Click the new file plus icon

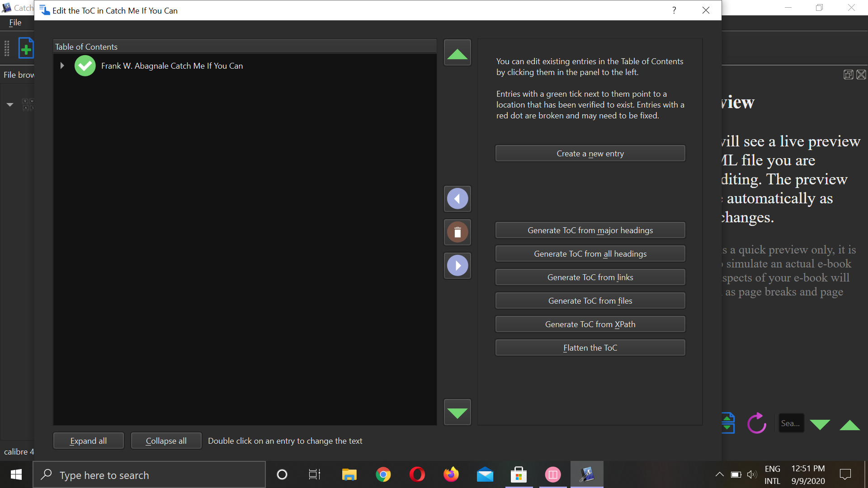coord(26,48)
